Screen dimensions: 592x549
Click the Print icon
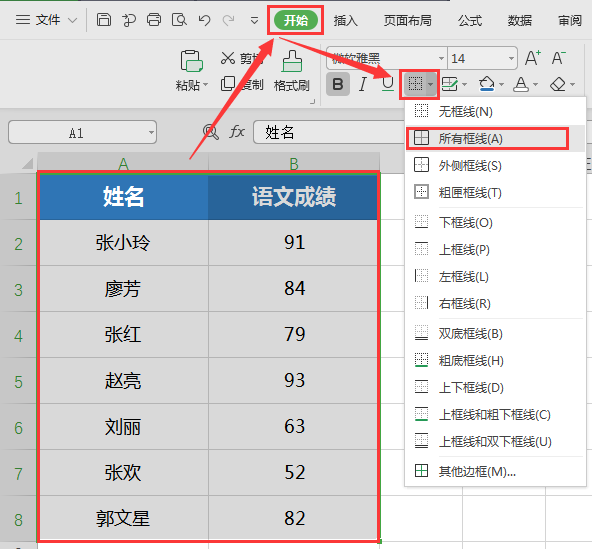click(154, 20)
